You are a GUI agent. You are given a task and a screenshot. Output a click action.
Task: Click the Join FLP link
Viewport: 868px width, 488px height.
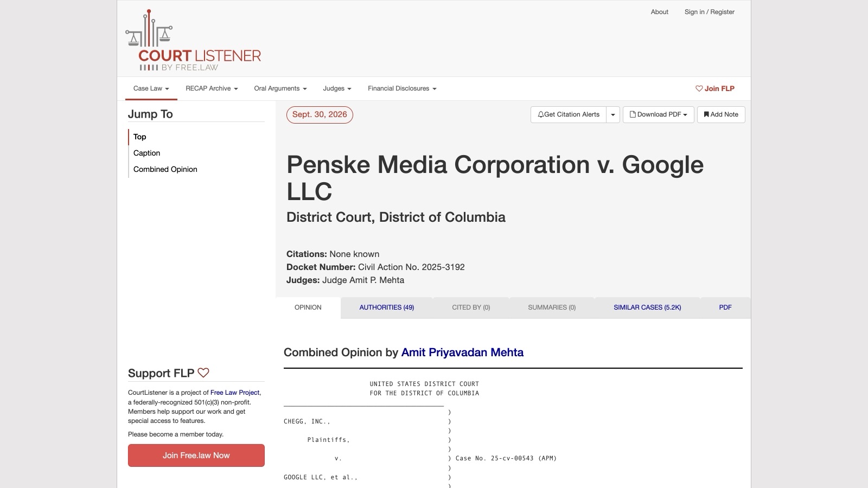click(715, 88)
